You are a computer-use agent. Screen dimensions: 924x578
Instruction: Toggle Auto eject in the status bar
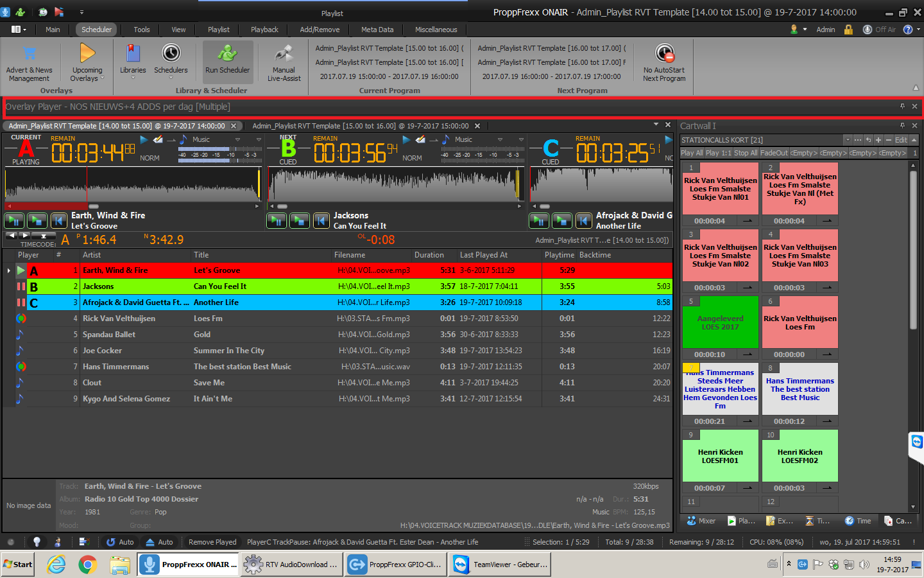(159, 542)
